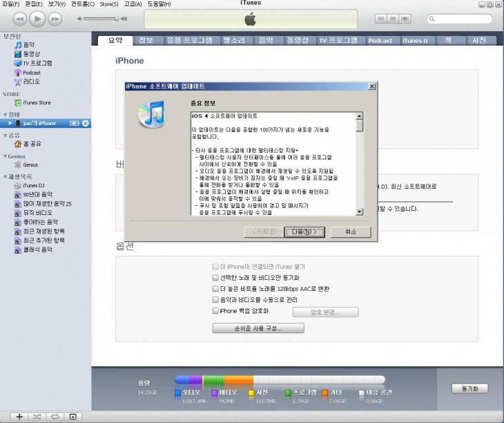504x423 pixels.
Task: Click the eject icon next to jun의 iPhone
Action: (86, 123)
